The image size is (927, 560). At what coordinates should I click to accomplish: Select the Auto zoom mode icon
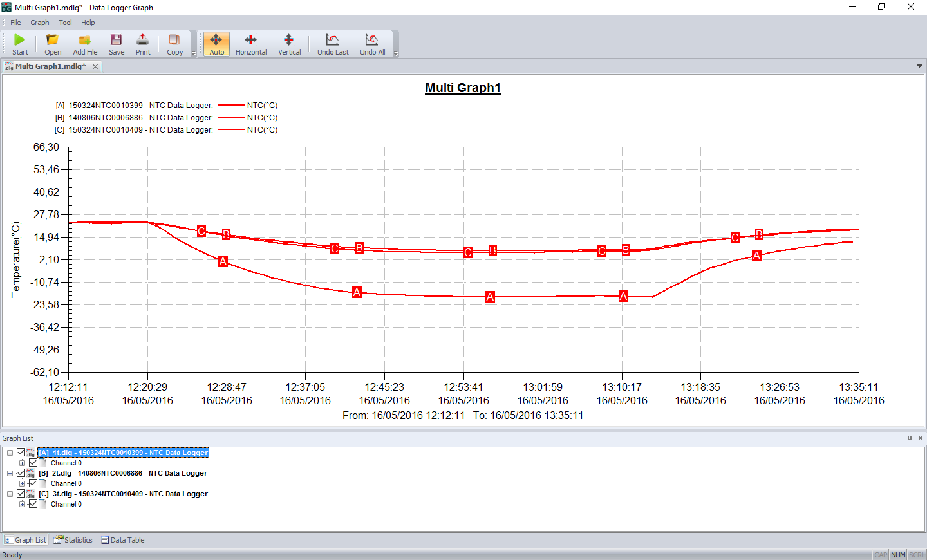tap(216, 44)
